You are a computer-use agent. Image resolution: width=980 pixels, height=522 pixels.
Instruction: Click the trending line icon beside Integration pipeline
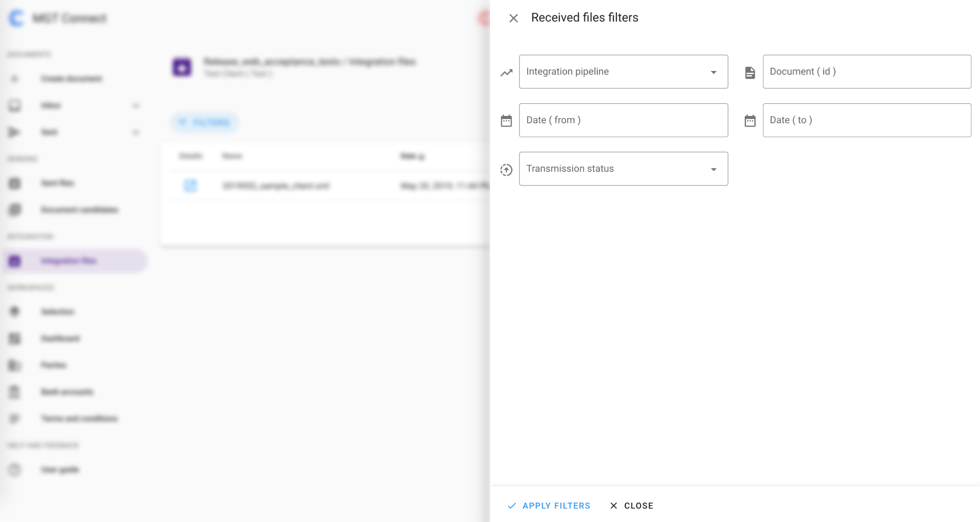click(506, 73)
